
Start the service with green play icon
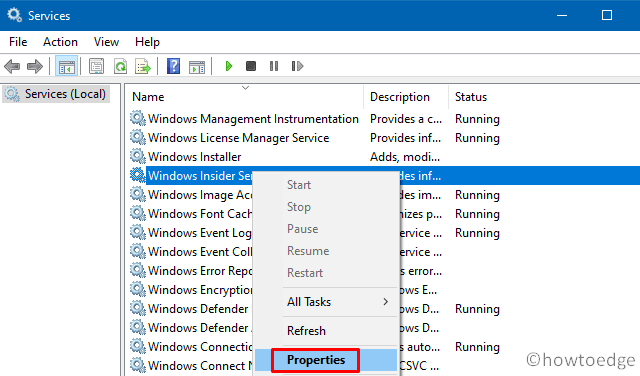click(x=229, y=66)
